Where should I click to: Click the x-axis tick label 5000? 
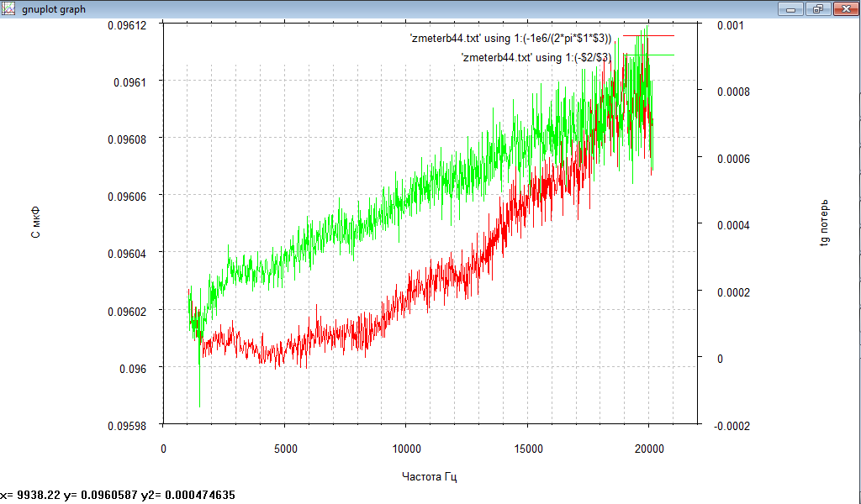click(x=285, y=449)
